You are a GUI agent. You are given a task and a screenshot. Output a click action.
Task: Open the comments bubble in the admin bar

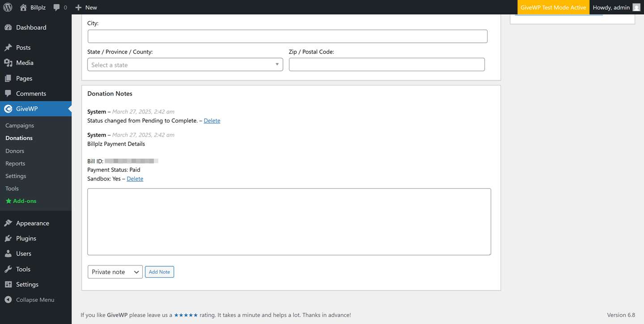56,7
